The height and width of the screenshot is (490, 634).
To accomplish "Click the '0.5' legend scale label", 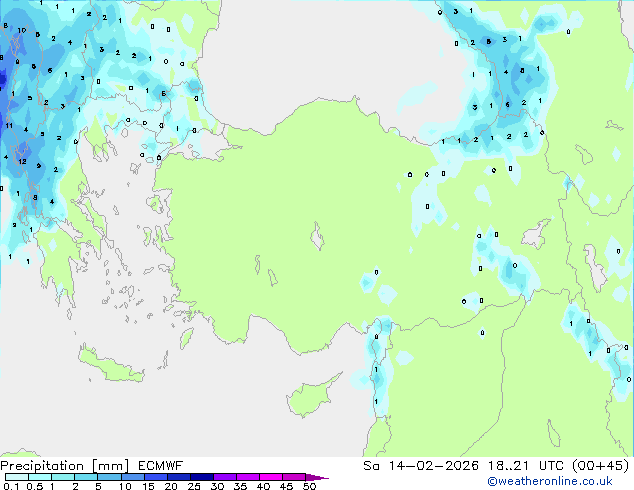I will (x=34, y=486).
